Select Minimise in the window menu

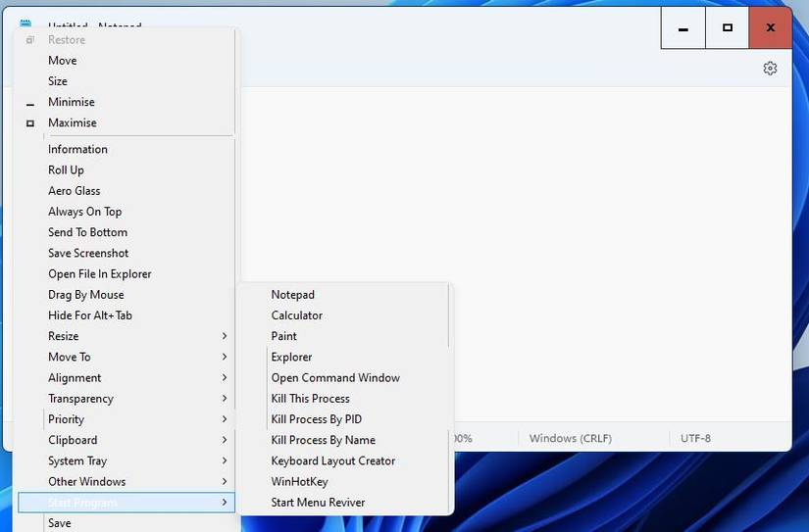[126, 102]
